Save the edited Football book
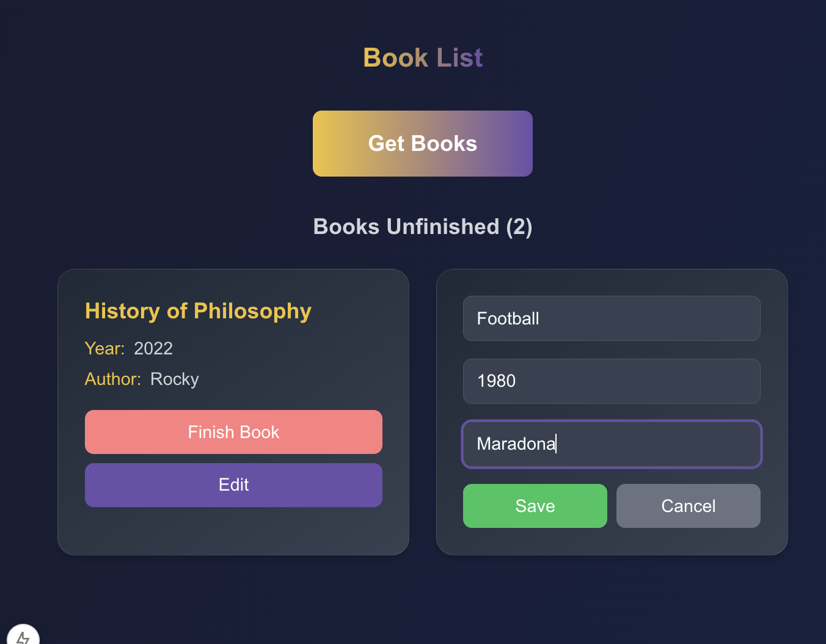 coord(535,506)
